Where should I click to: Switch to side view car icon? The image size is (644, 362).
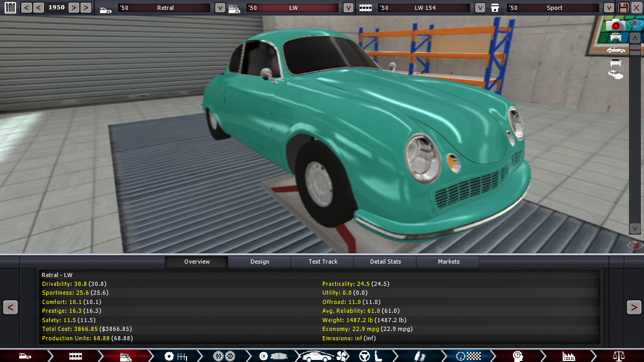tap(616, 50)
